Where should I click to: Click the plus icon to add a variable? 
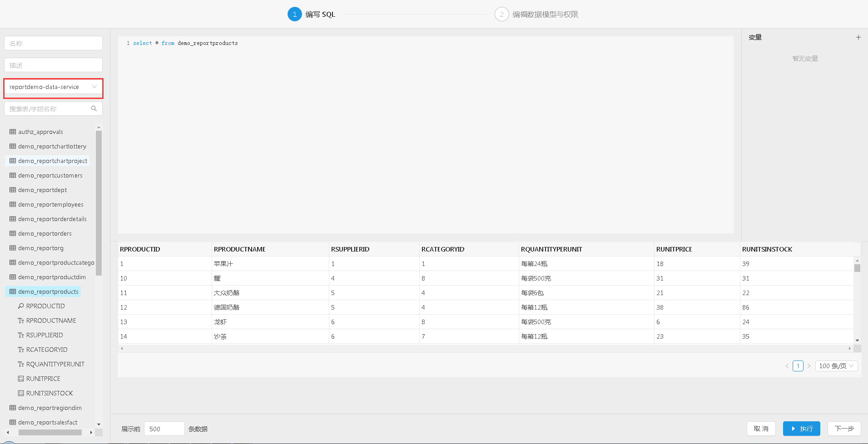858,37
